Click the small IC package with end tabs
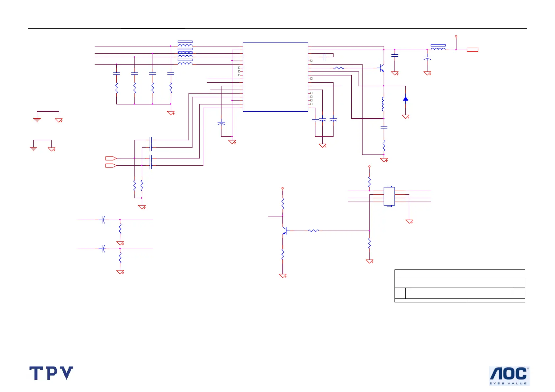The image size is (555, 392). click(389, 196)
